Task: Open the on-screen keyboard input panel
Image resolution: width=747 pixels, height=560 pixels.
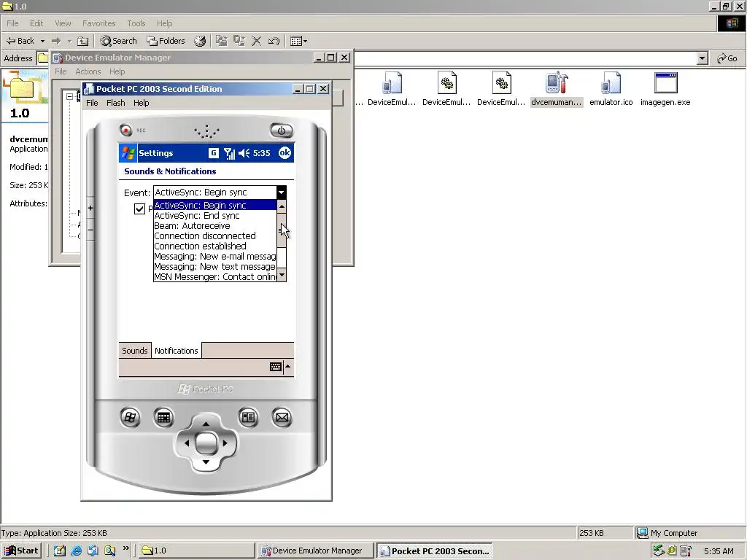Action: 275,366
